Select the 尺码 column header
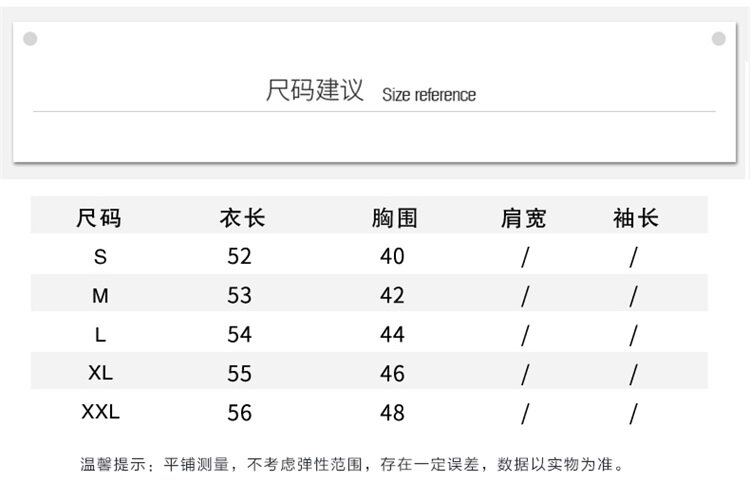Viewport: 750px width, 501px height. (99, 217)
